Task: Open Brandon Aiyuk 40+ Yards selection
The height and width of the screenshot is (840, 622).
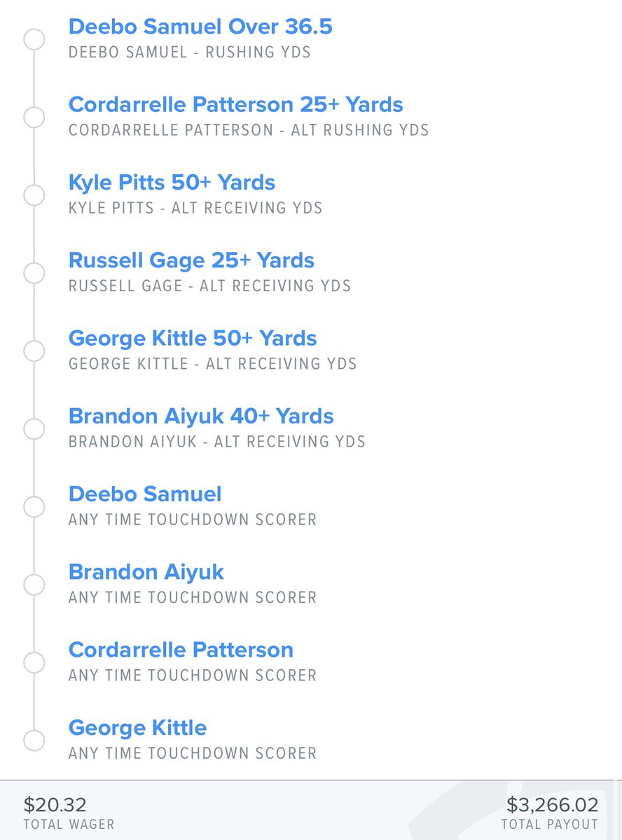Action: 201,416
